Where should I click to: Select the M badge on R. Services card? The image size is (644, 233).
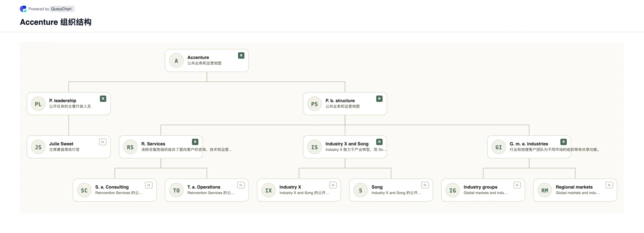(x=195, y=142)
